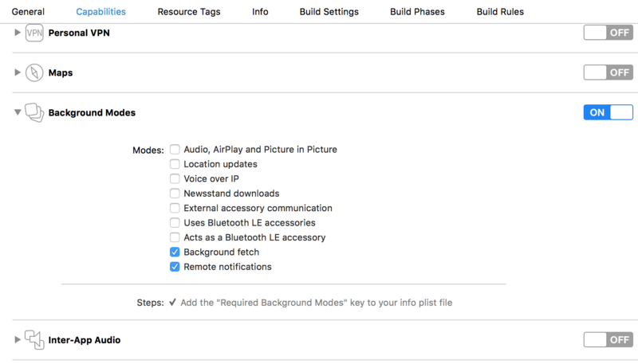
Task: Collapse the Background Modes section
Action: [18, 112]
